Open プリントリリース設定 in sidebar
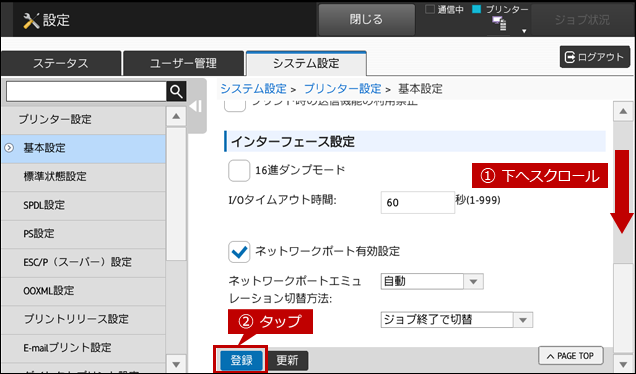636x374 pixels. pyautogui.click(x=83, y=319)
